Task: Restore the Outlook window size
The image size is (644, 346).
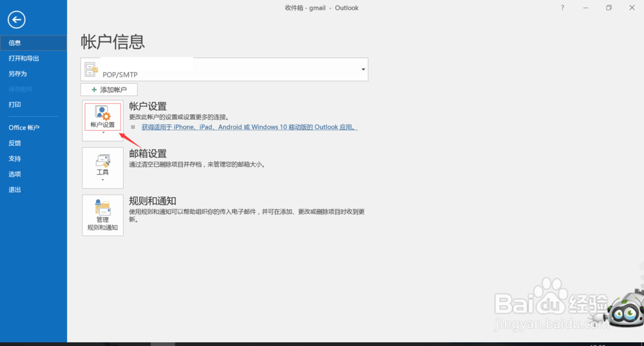Action: (x=609, y=8)
